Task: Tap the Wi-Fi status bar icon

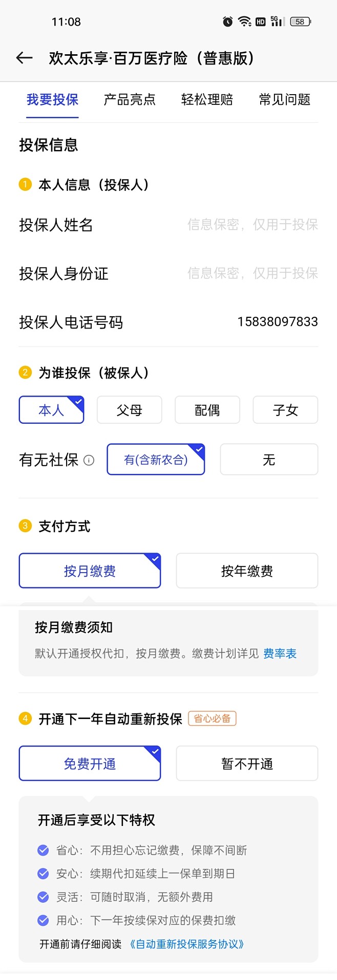Action: pyautogui.click(x=245, y=21)
